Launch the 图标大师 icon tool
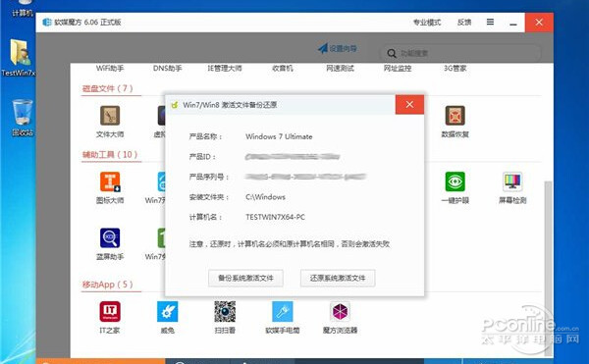589x364 pixels. pyautogui.click(x=110, y=182)
